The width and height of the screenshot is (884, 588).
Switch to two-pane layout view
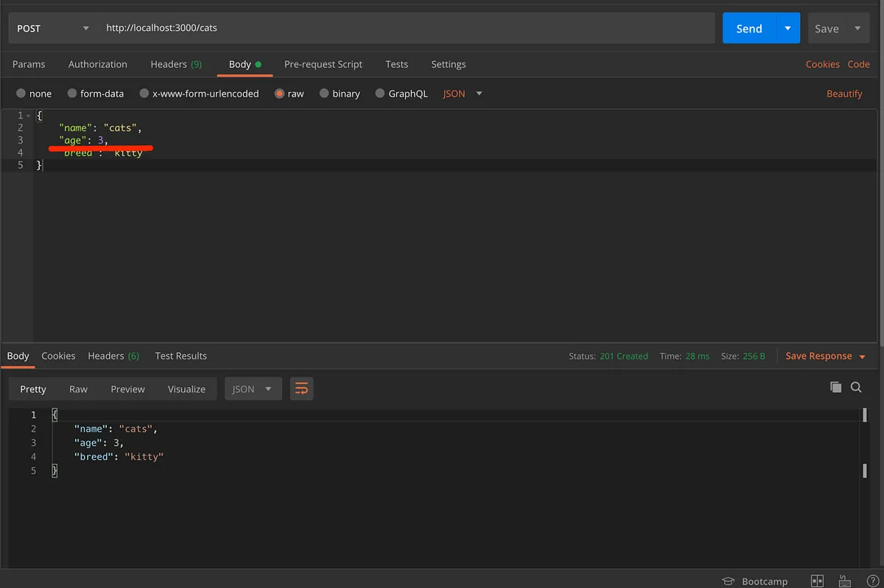tap(817, 581)
